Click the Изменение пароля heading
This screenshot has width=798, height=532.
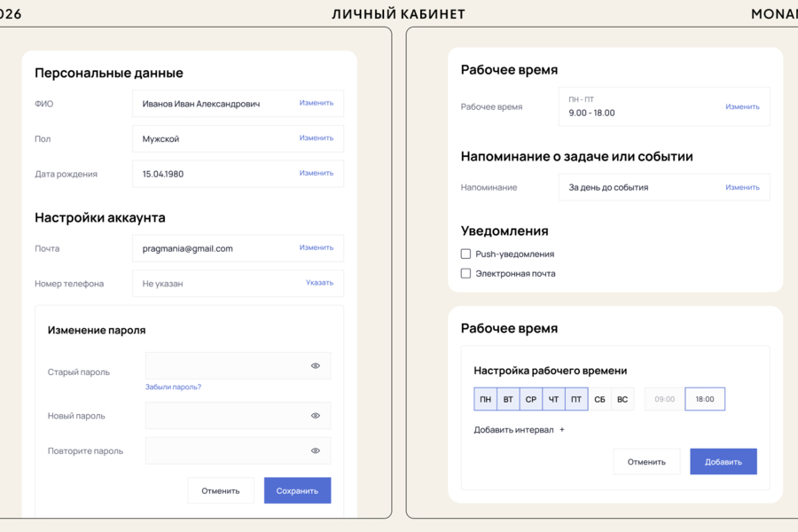tap(97, 330)
